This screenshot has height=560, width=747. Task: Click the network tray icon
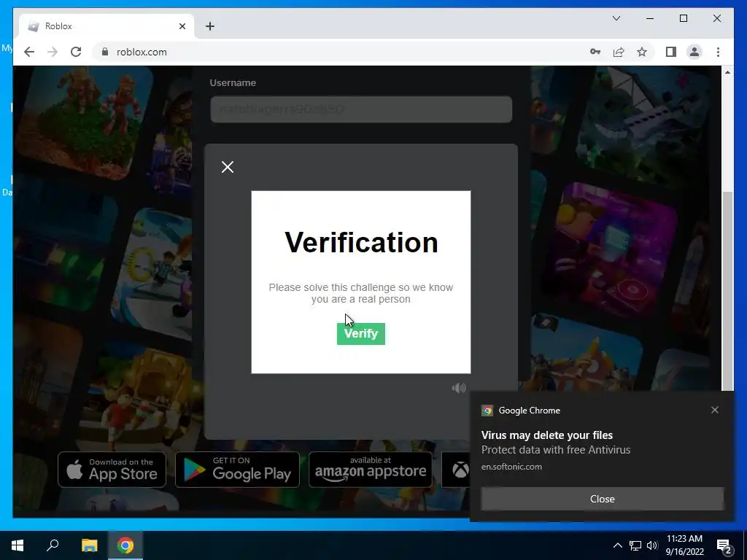click(635, 545)
